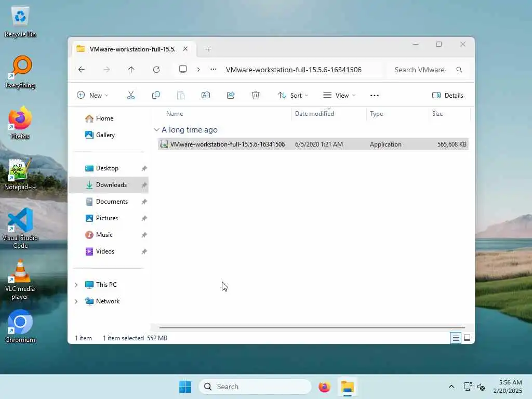The image size is (532, 399).
Task: Click the See more three-dots toolbar button
Action: click(x=375, y=96)
